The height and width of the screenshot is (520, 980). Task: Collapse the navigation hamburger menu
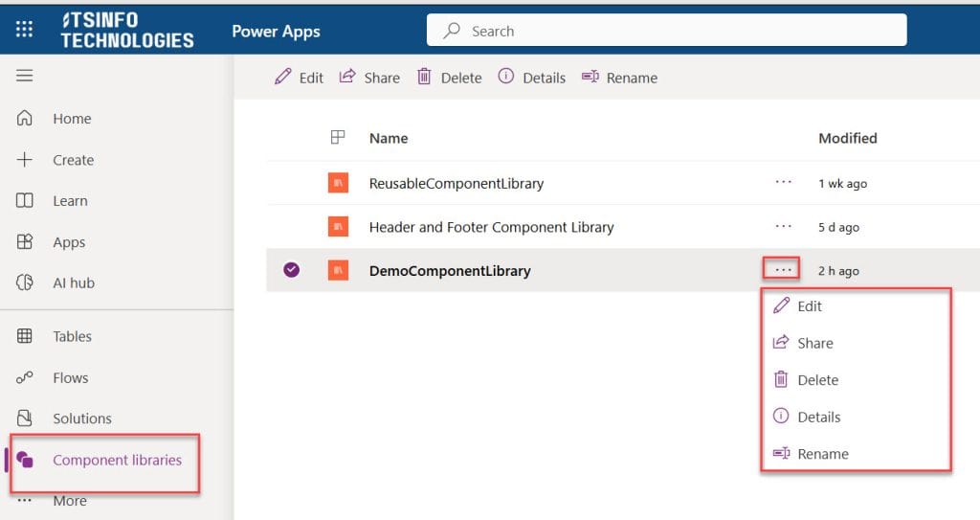24,76
